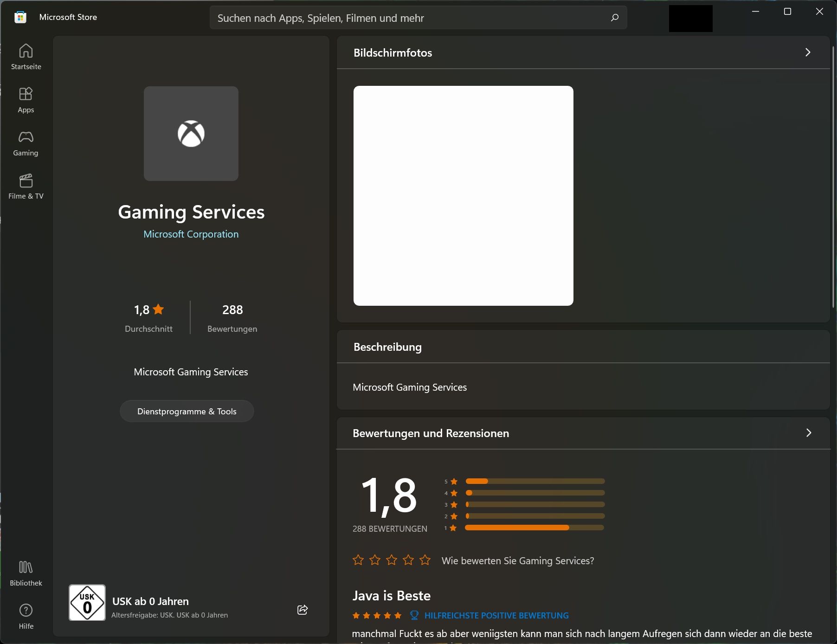Click the 3 star rating bar

click(535, 504)
